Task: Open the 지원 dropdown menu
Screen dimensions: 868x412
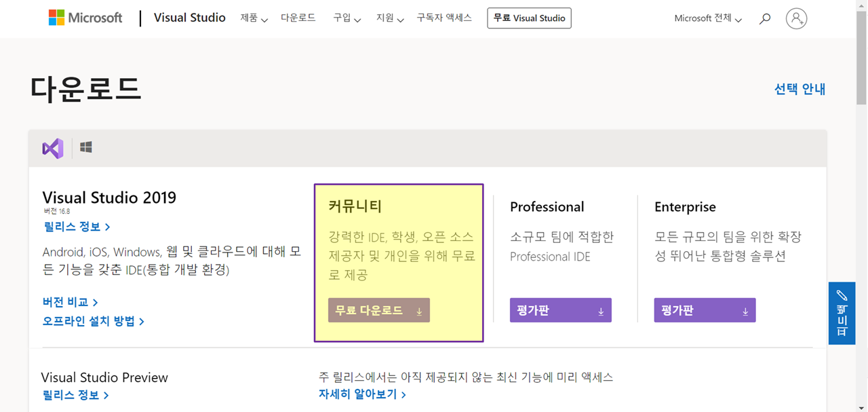Action: click(x=390, y=18)
